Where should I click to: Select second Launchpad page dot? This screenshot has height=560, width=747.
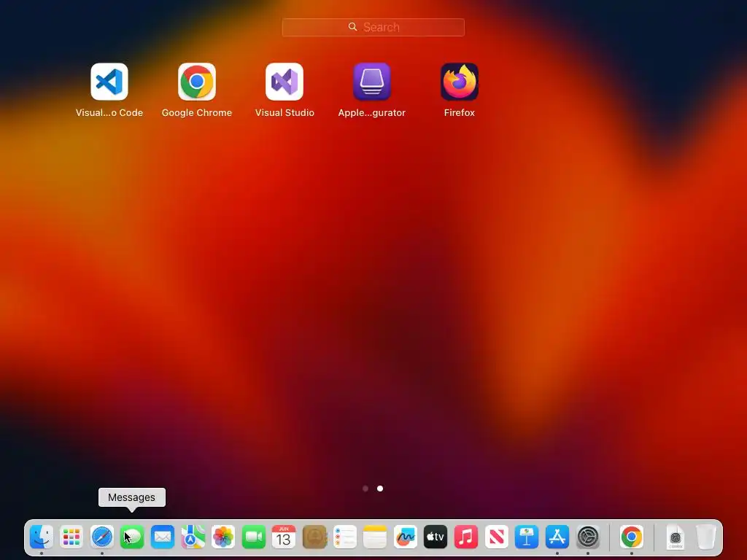pos(380,489)
